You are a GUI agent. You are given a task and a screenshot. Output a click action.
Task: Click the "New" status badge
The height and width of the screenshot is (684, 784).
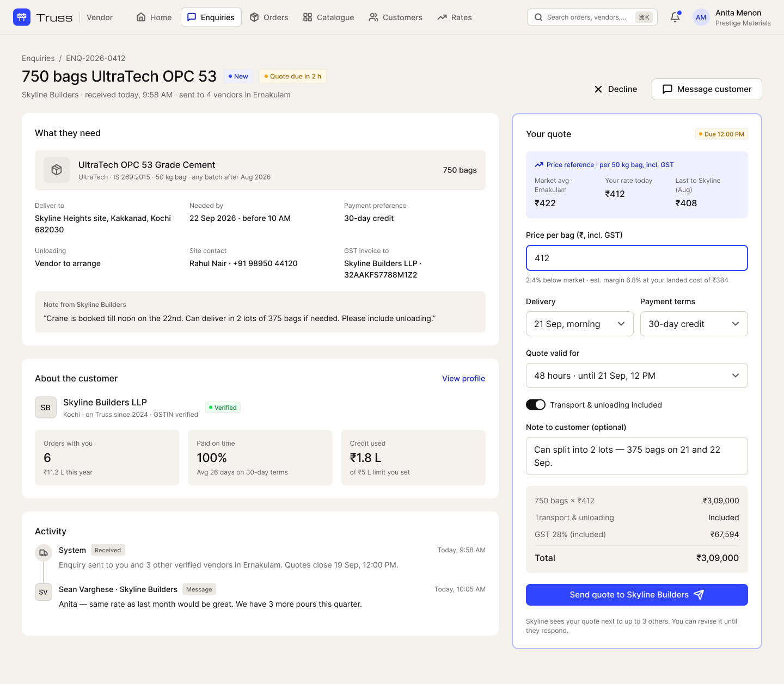[x=238, y=76]
